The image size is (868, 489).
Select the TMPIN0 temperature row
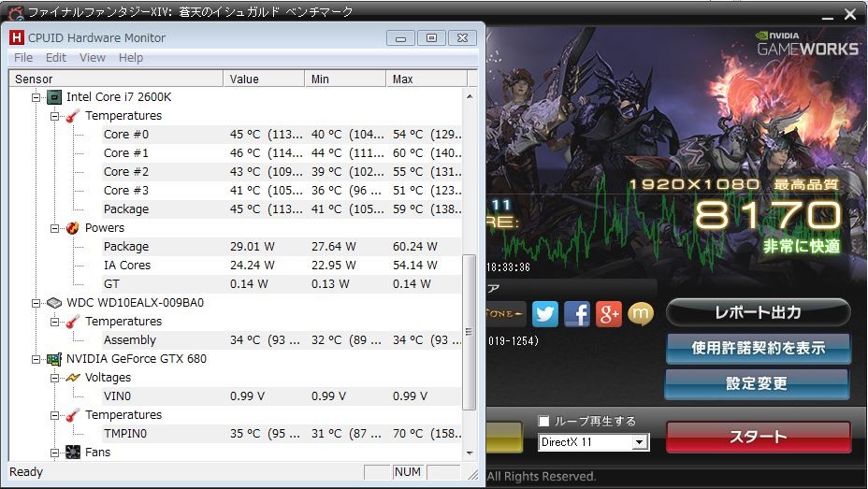click(282, 434)
